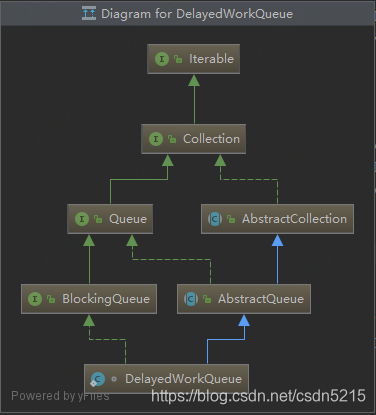
Task: Click the AbstractCollection class node
Action: point(278,219)
